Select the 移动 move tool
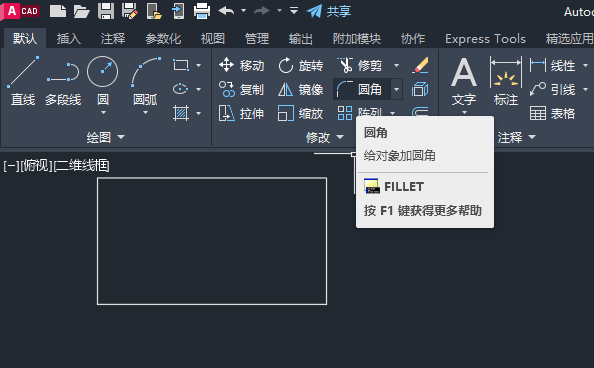This screenshot has height=368, width=594. pos(242,66)
